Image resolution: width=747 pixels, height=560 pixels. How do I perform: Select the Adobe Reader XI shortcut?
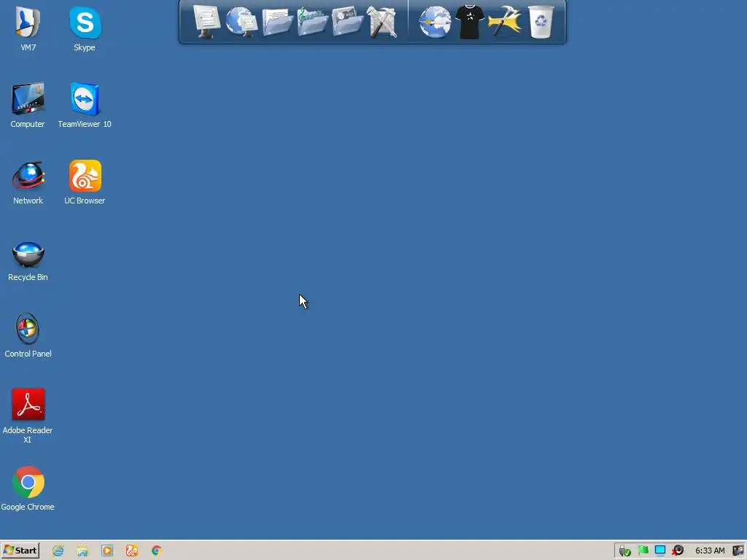(x=28, y=416)
